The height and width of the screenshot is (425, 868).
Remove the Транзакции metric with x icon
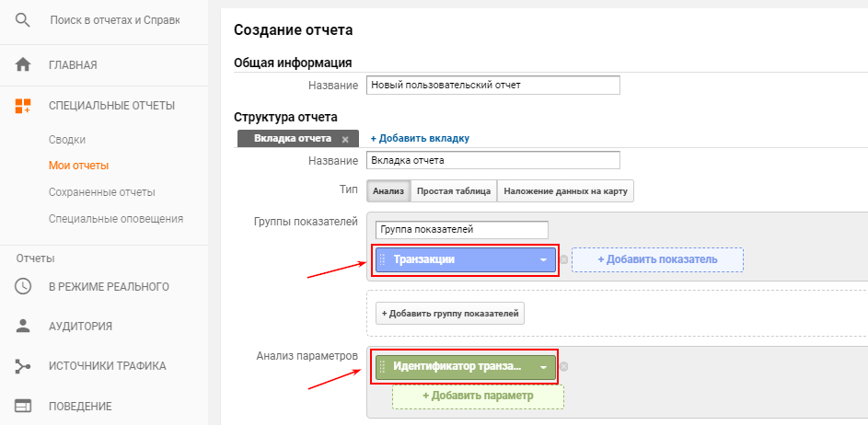[563, 259]
